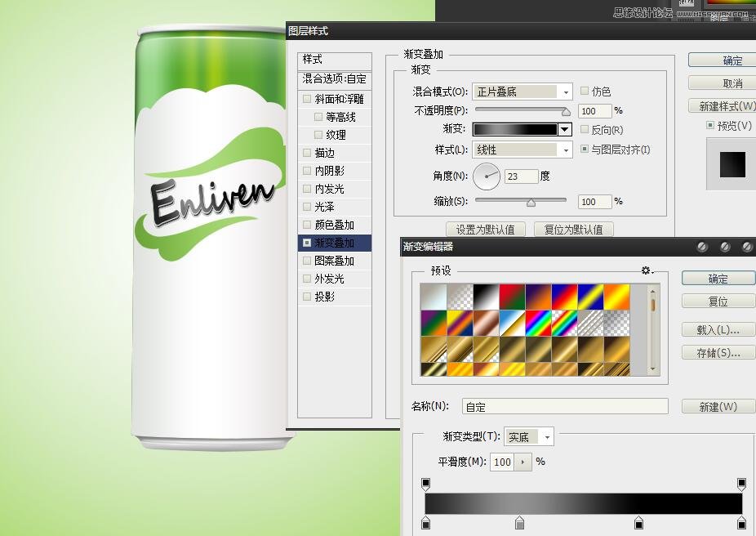Click 确定 in the Gradient Editor
This screenshot has width=756, height=536.
click(x=718, y=279)
